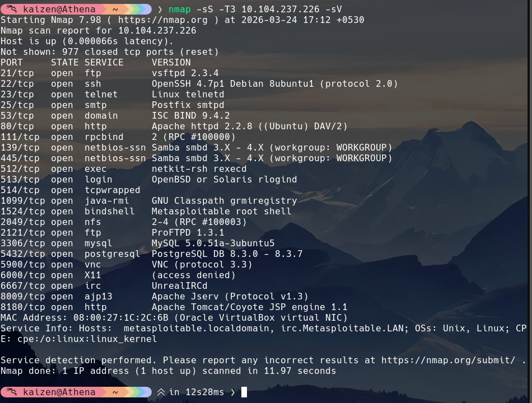Click 'GNU Classpath grmiregistry' text
The height and width of the screenshot is (403, 532).
pyautogui.click(x=224, y=200)
